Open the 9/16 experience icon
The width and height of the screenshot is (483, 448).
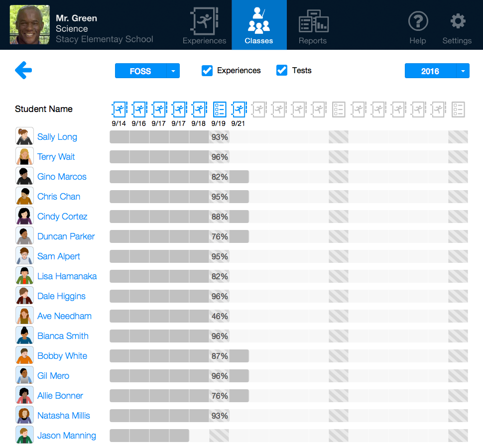pyautogui.click(x=139, y=110)
